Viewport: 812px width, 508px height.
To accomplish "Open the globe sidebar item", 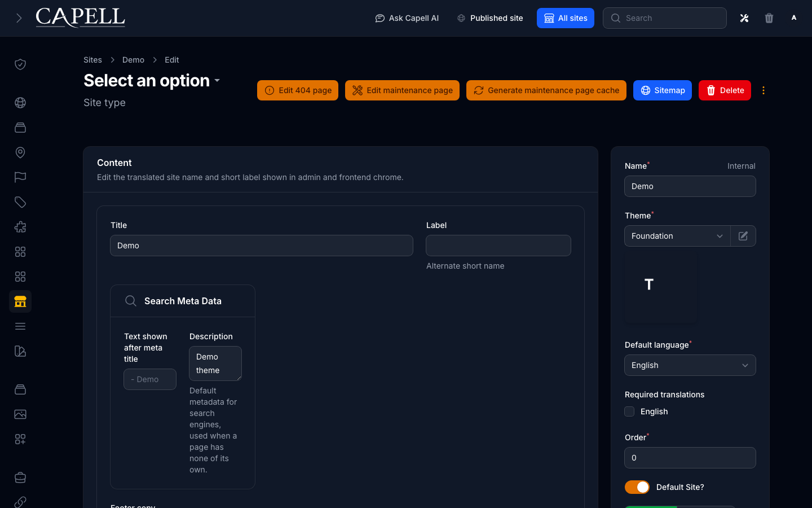I will [20, 103].
